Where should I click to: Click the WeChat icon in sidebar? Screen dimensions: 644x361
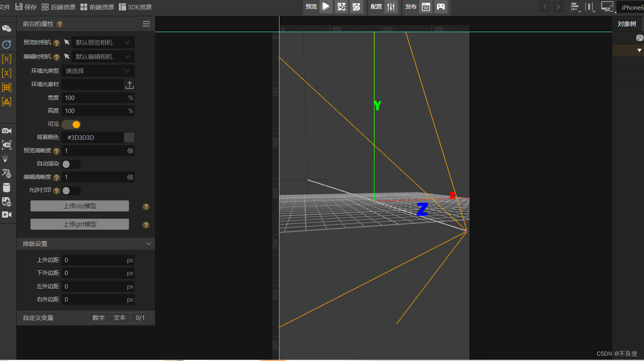[7, 28]
